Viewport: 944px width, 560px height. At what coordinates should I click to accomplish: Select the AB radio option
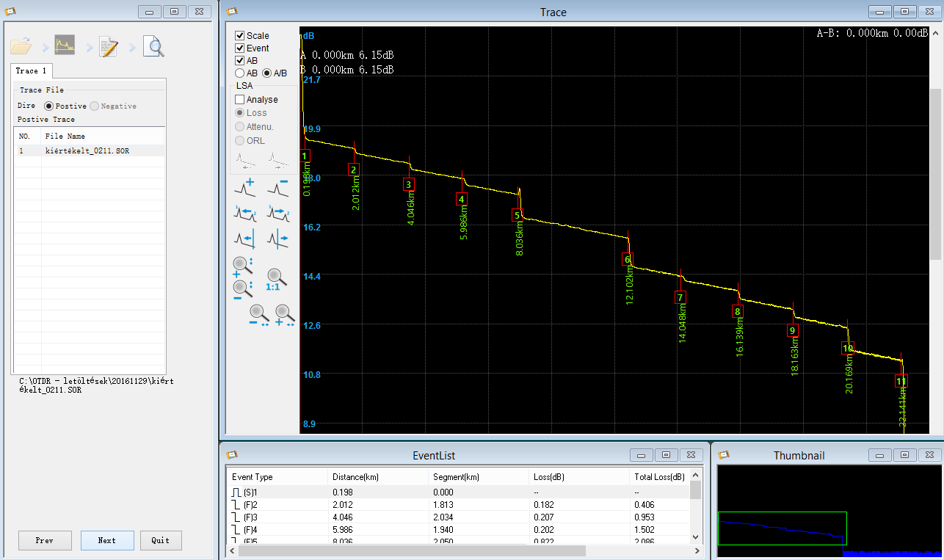(x=239, y=73)
